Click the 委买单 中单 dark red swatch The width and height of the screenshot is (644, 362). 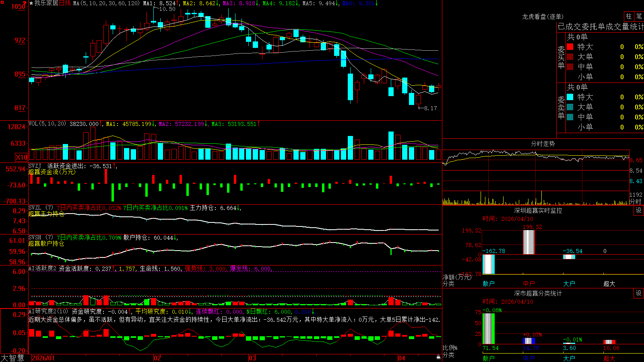point(570,66)
